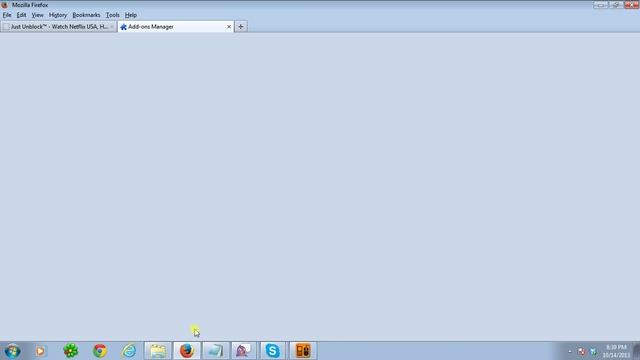Open Windows Explorer folder in taskbar
Image resolution: width=640 pixels, height=360 pixels.
(158, 351)
